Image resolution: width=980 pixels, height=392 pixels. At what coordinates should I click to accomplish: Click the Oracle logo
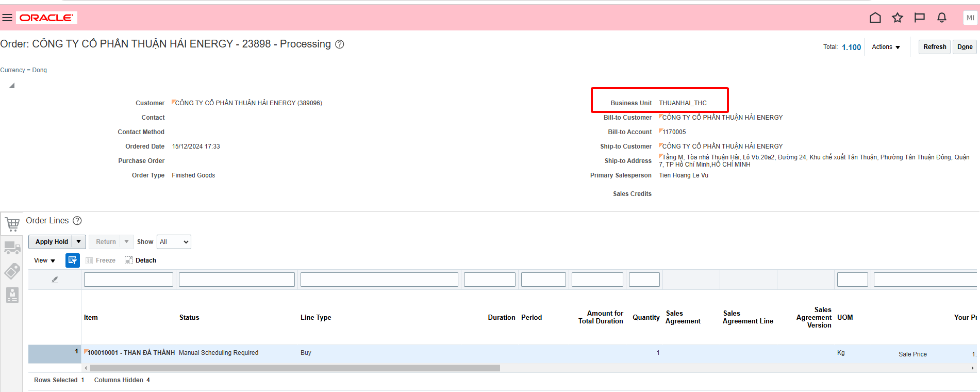tap(46, 18)
